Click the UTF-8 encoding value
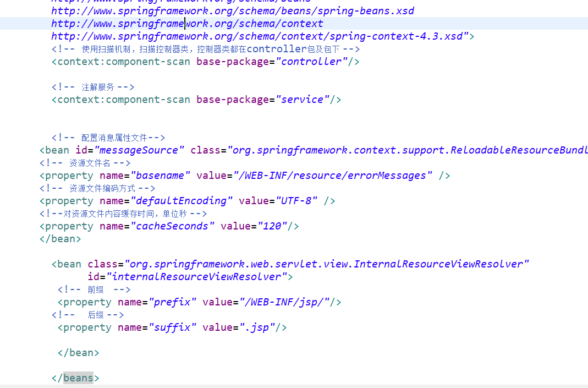 296,201
